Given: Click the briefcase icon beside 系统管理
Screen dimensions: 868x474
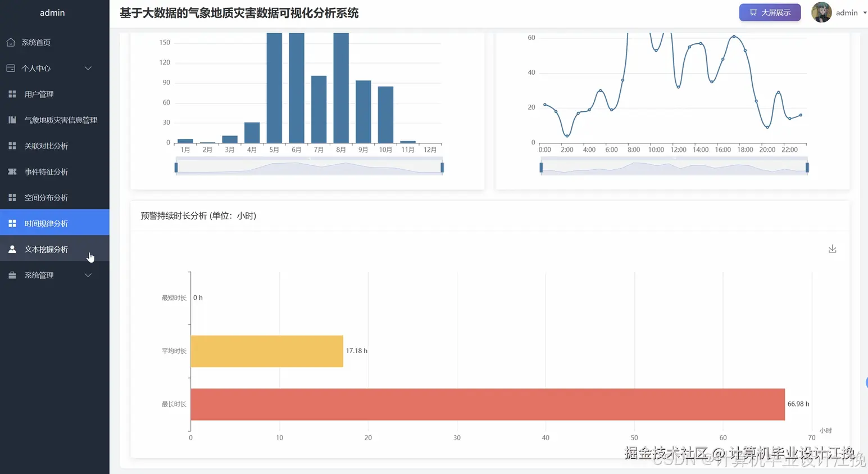Looking at the screenshot, I should click(x=12, y=275).
